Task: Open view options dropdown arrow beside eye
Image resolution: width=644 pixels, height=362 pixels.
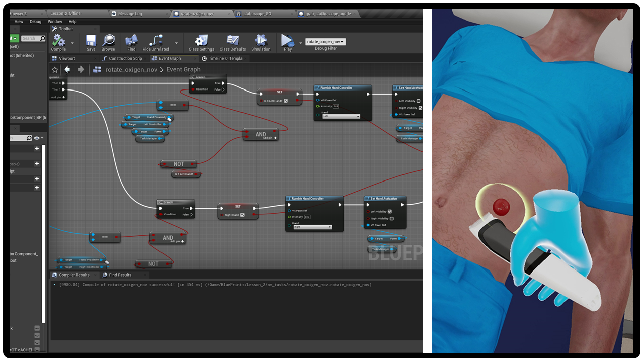Action: 42,138
